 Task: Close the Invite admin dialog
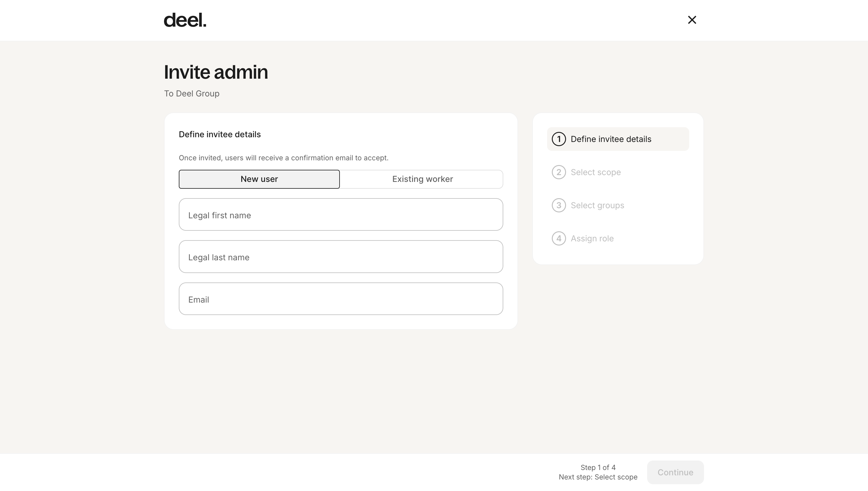[692, 20]
